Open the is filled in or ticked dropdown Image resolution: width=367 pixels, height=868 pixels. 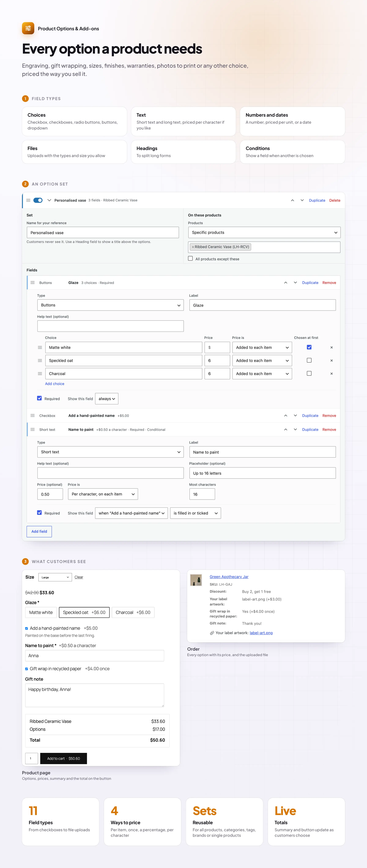(195, 513)
